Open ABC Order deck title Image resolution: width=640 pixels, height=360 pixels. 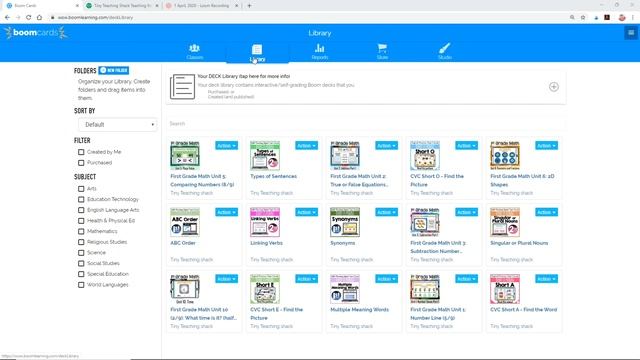183,243
